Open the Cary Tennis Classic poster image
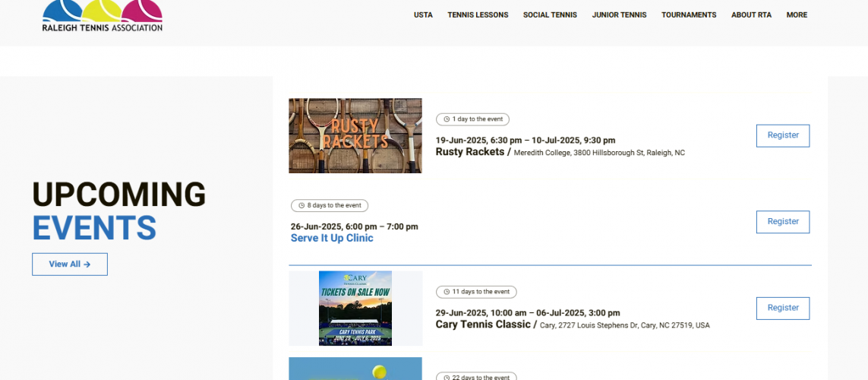The height and width of the screenshot is (380, 868). (355, 308)
